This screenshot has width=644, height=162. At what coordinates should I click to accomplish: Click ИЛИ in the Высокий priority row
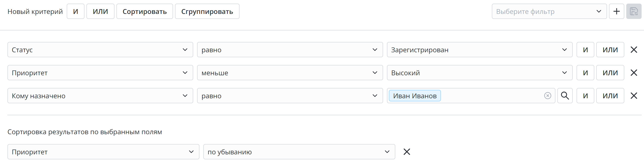point(610,73)
